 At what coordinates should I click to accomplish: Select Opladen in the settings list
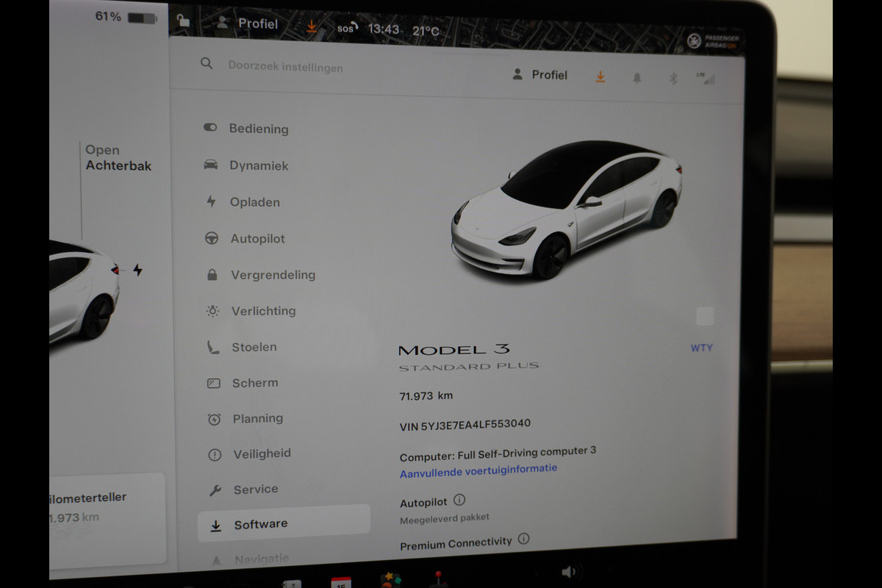click(254, 202)
